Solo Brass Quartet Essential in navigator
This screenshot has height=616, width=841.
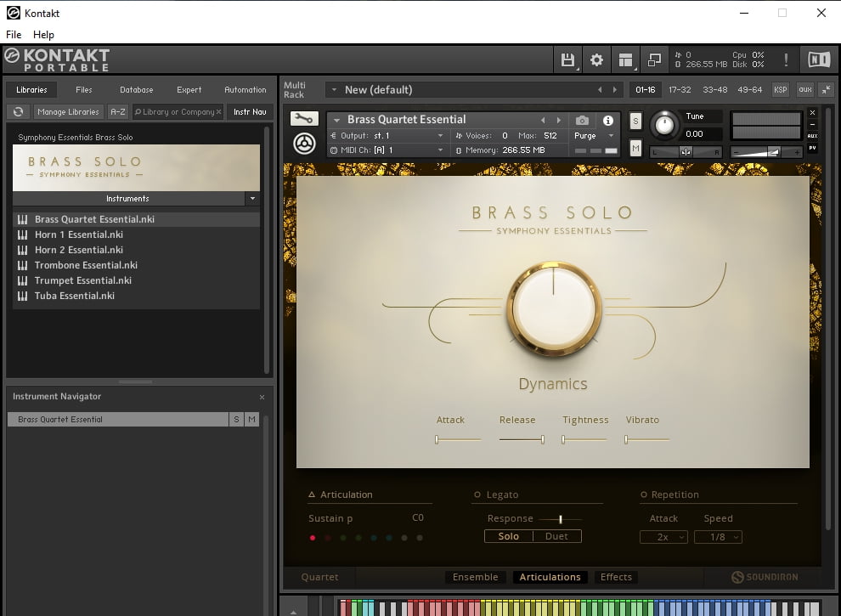(x=236, y=419)
